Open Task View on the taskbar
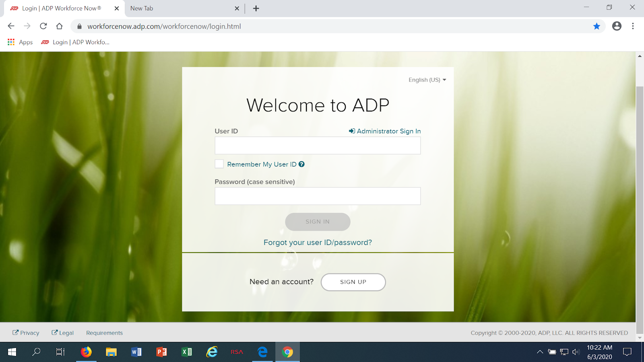 (x=60, y=352)
